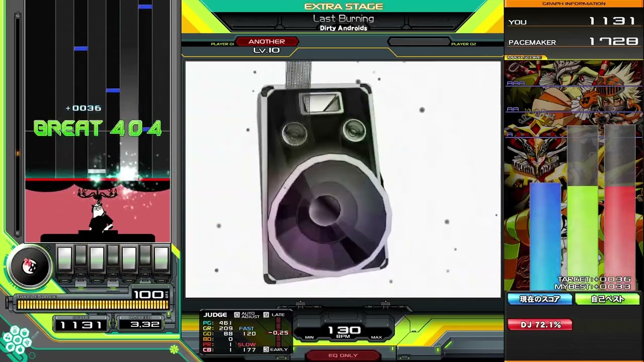Click the MYBEST:+0033 text
The image size is (644, 362).
(593, 287)
